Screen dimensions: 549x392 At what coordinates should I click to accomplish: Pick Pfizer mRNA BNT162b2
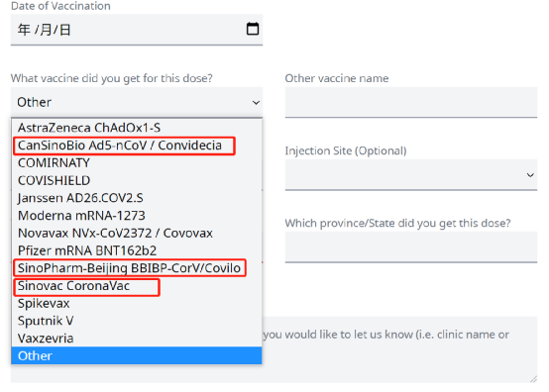point(137,250)
